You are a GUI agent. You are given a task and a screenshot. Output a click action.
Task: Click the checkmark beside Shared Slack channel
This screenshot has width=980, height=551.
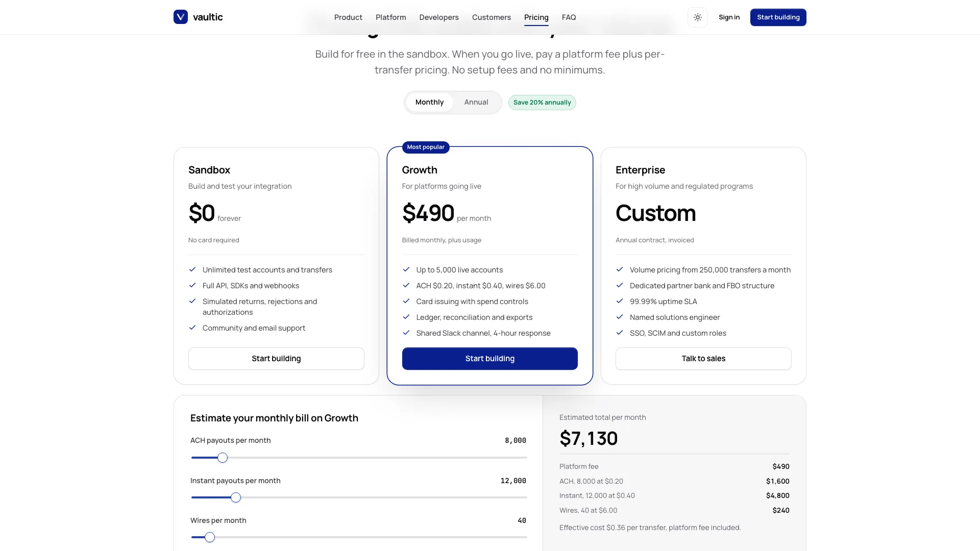(x=406, y=333)
